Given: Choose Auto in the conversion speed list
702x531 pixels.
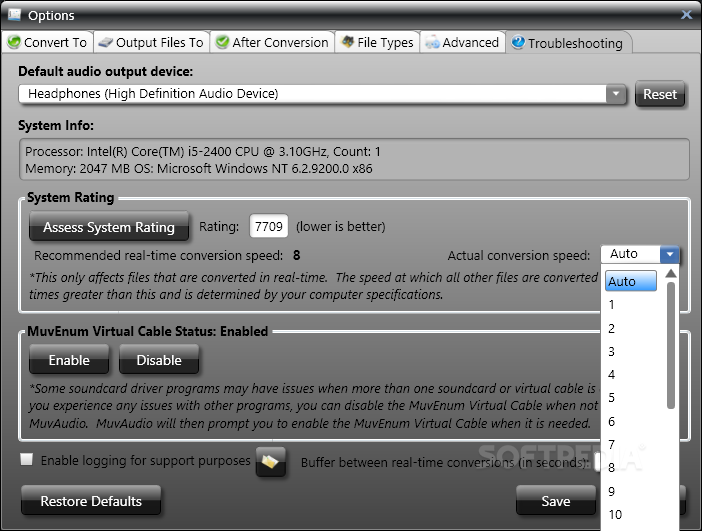Looking at the screenshot, I should click(631, 281).
